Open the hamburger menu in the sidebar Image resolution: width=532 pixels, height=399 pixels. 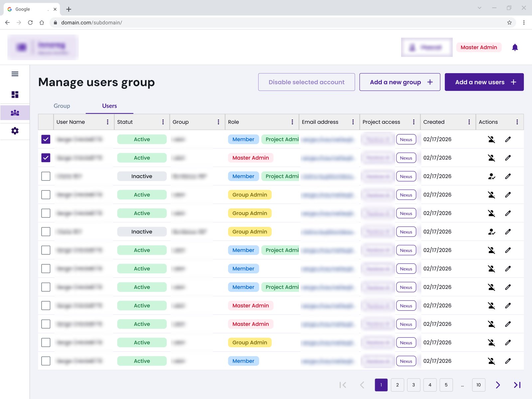coord(15,74)
